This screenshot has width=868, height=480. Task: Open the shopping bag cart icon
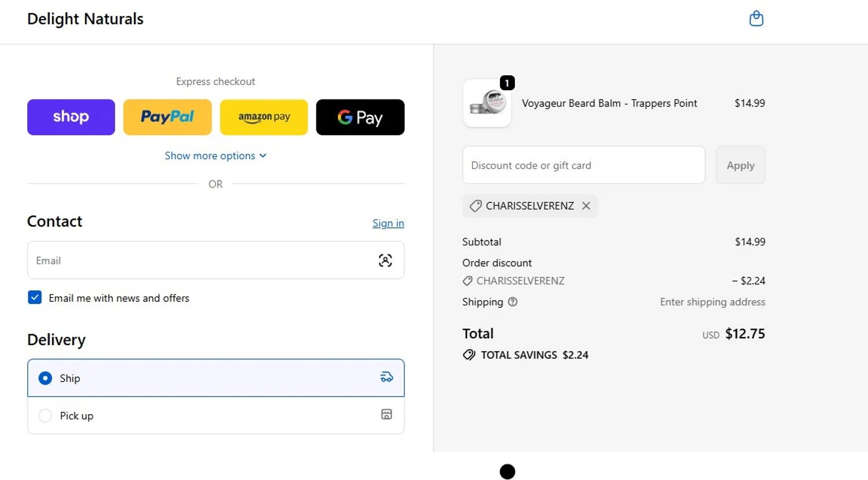[756, 19]
